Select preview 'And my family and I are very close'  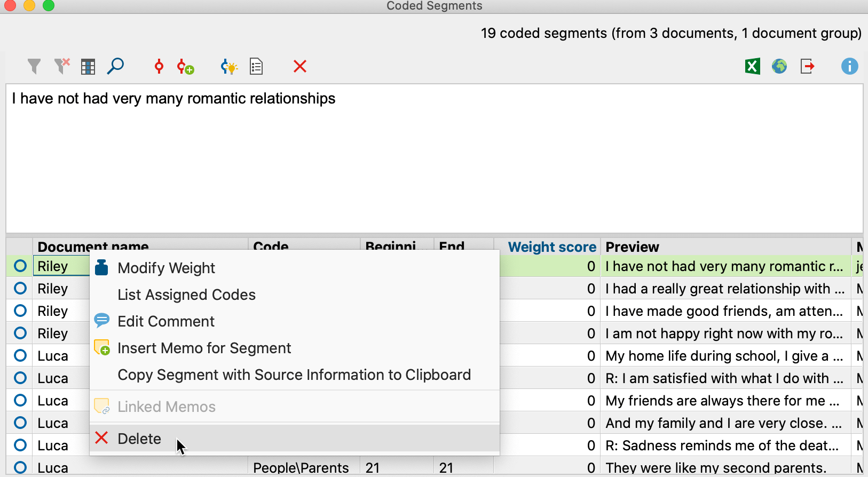tap(725, 423)
